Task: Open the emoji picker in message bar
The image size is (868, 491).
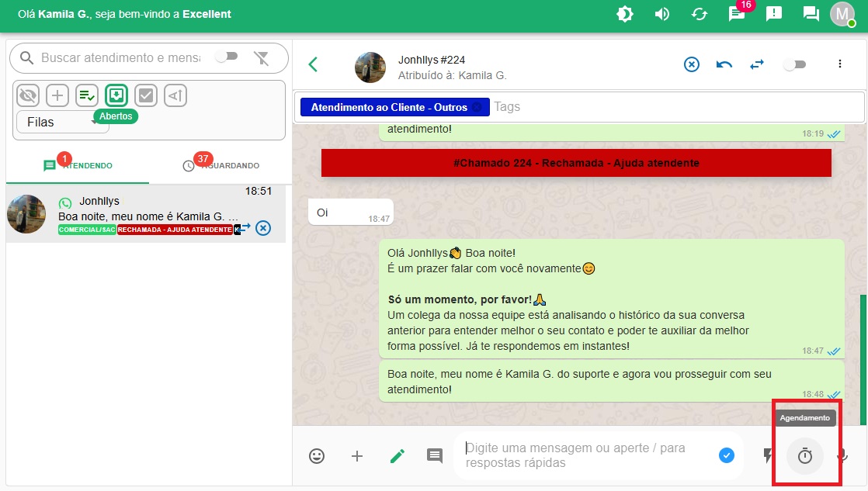Action: tap(317, 456)
